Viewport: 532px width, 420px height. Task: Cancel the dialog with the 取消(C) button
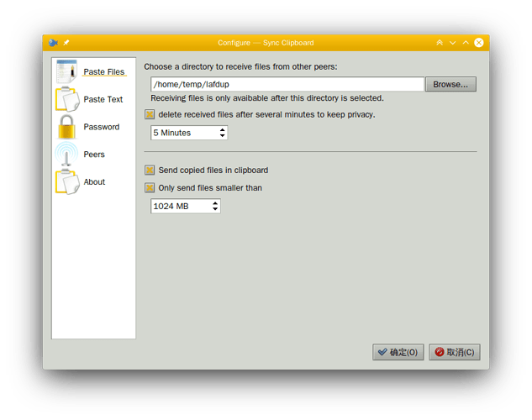pyautogui.click(x=455, y=352)
